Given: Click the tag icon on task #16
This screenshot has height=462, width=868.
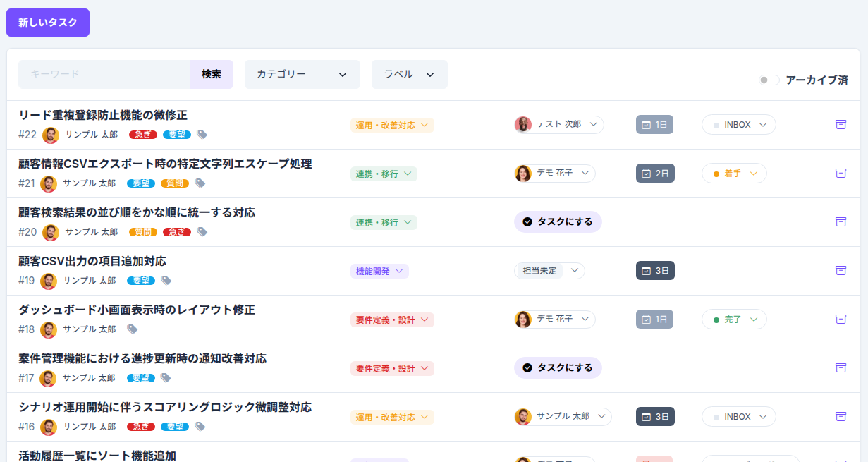Looking at the screenshot, I should pyautogui.click(x=200, y=426).
